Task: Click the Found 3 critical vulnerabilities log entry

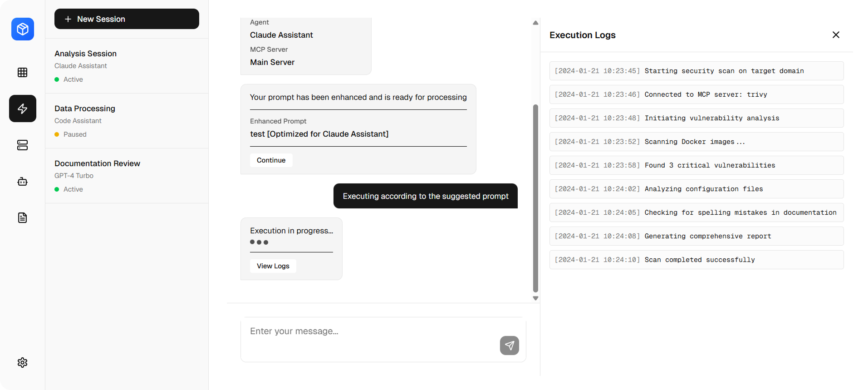Action: click(696, 165)
